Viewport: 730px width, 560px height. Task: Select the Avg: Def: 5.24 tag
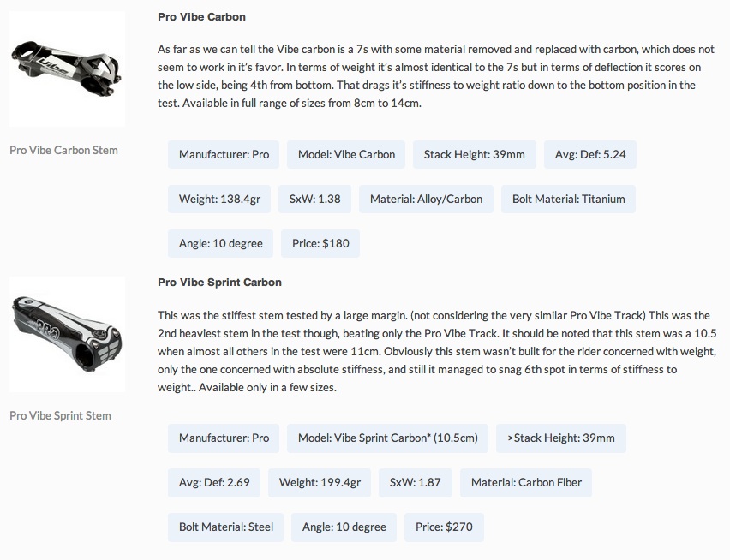(590, 154)
